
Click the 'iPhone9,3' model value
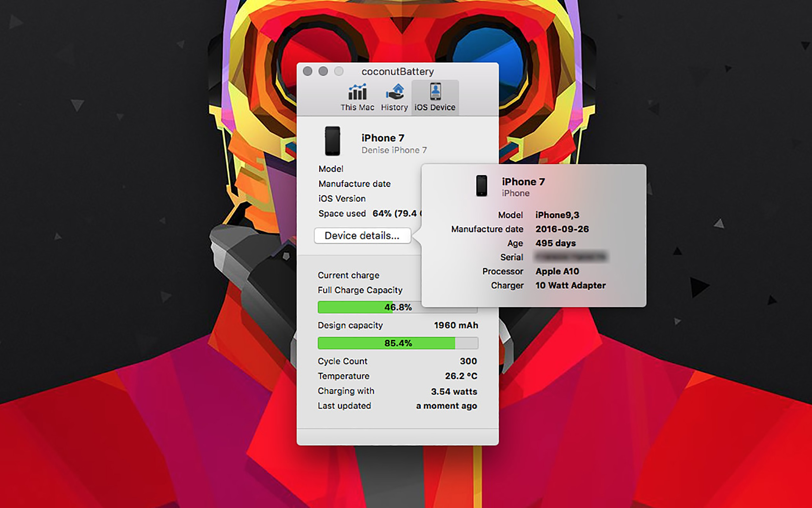(557, 215)
